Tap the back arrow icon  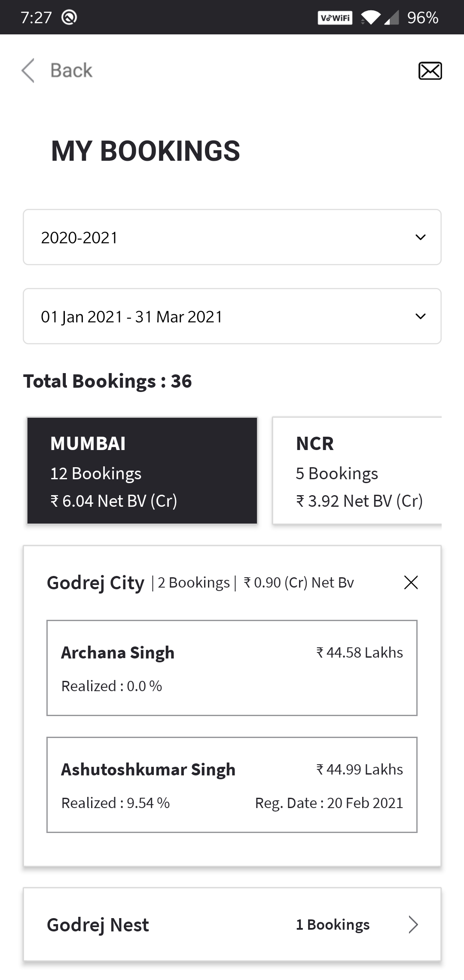[x=28, y=70]
